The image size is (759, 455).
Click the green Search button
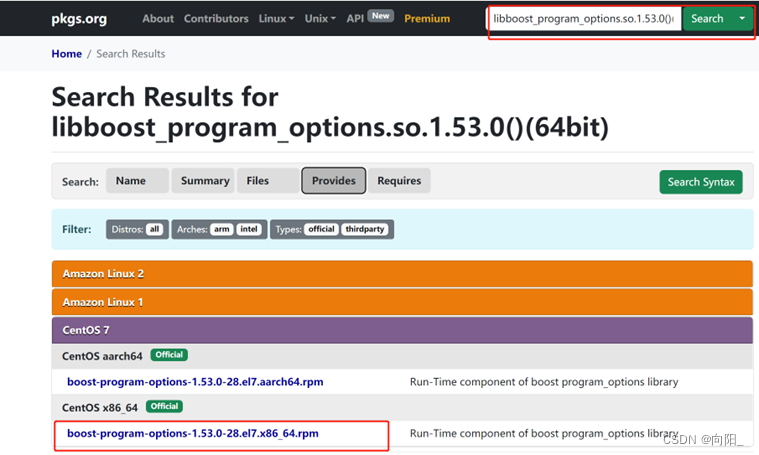tap(707, 18)
